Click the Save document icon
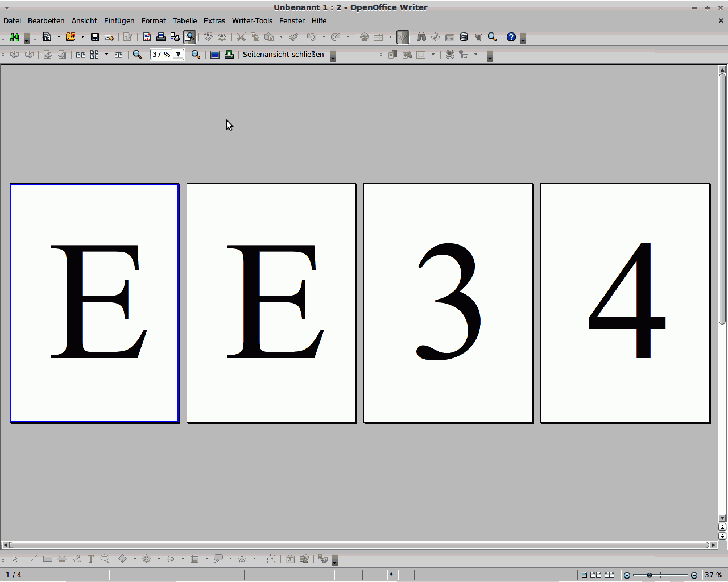 tap(95, 38)
